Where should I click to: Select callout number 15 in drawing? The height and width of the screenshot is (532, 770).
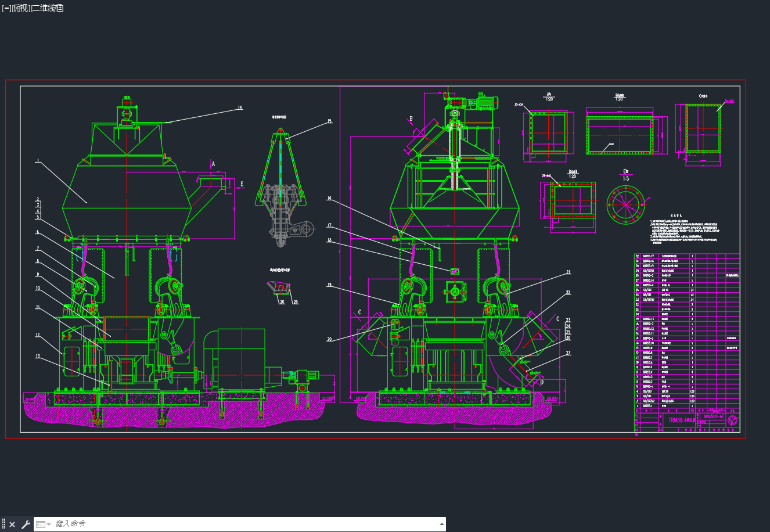pos(329,121)
